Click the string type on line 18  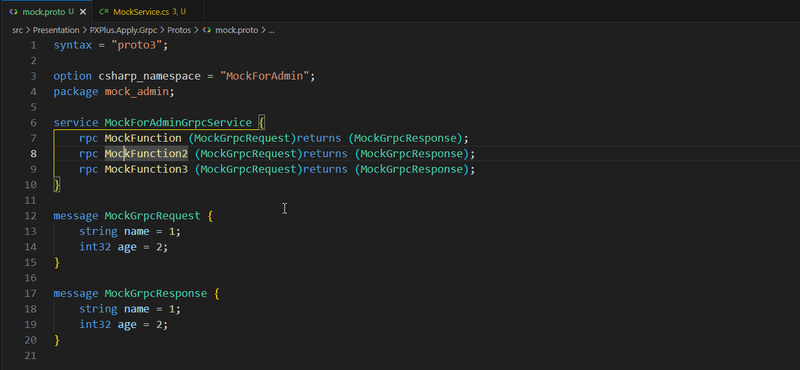98,309
